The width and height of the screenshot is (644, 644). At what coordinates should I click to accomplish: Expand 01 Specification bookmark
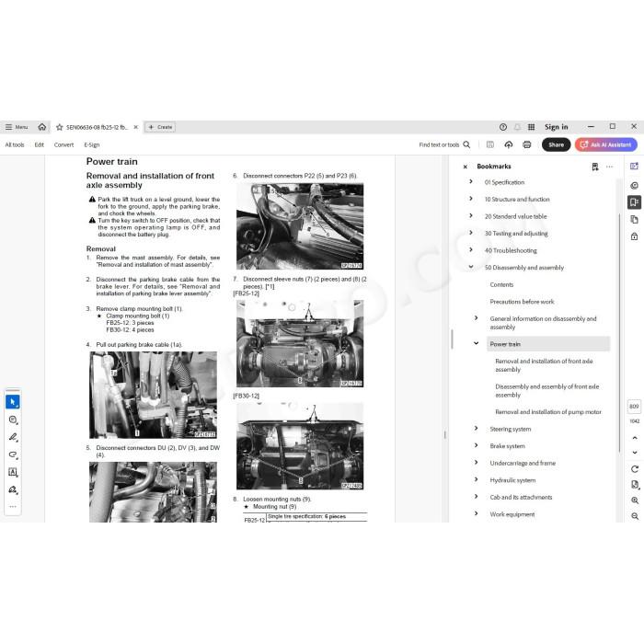tap(471, 181)
